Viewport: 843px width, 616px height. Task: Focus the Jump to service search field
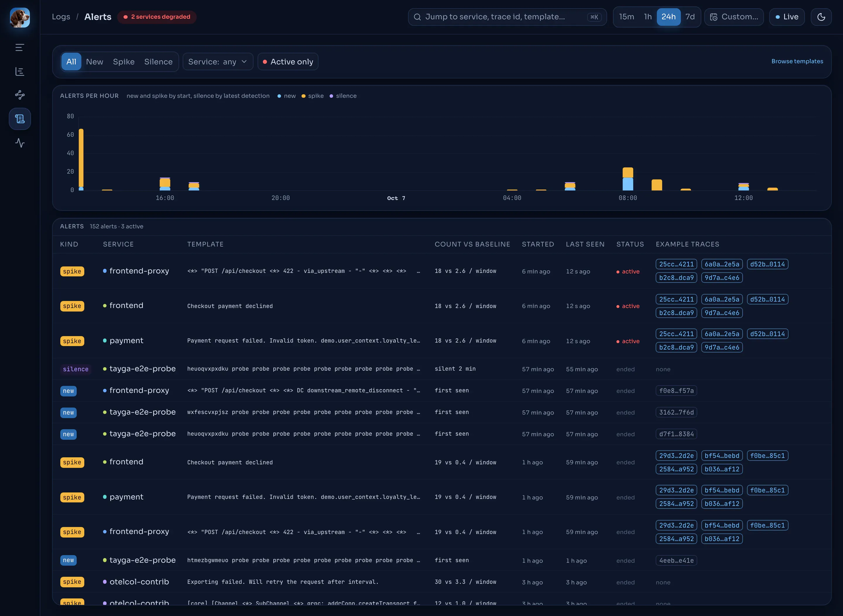[507, 17]
